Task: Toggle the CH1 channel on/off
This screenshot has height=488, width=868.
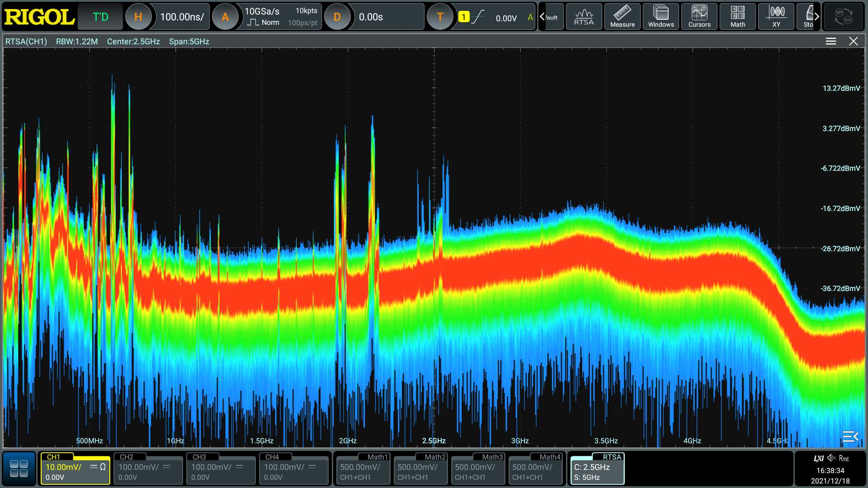Action: [75, 469]
